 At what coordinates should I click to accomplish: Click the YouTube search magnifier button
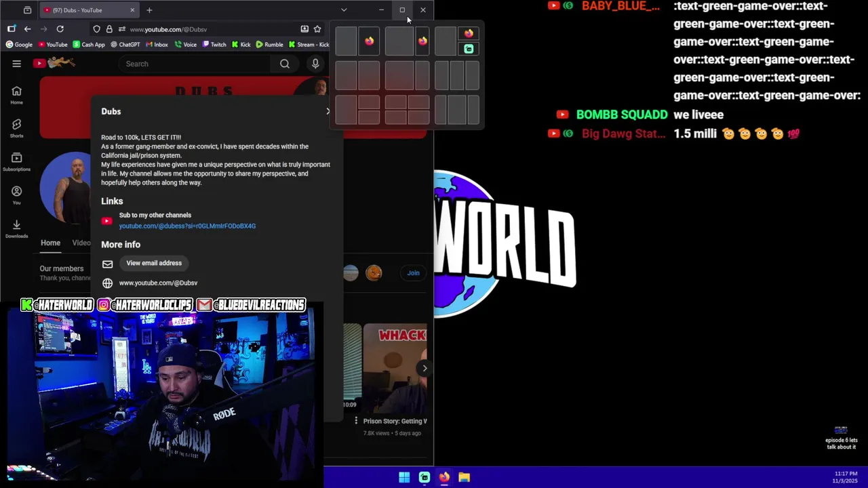285,64
